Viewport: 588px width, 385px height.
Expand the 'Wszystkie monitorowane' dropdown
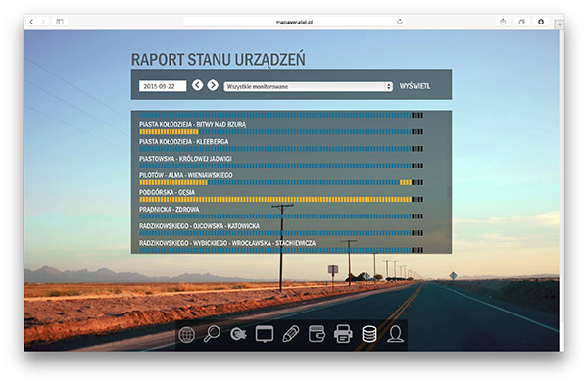pos(309,86)
